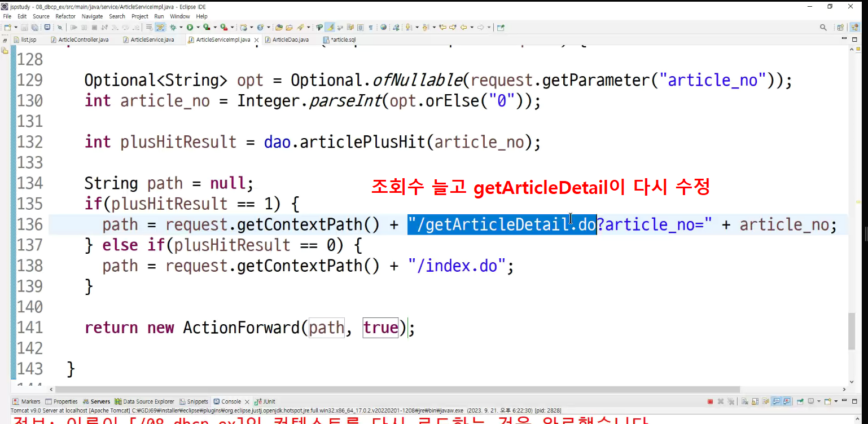The image size is (868, 424).
Task: Toggle Show Console on standard error change
Action: [787, 401]
